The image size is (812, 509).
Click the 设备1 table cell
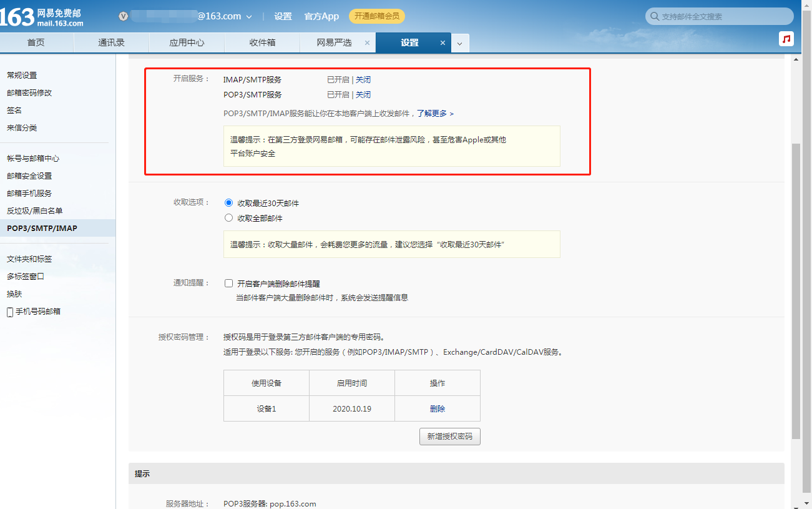pyautogui.click(x=267, y=409)
